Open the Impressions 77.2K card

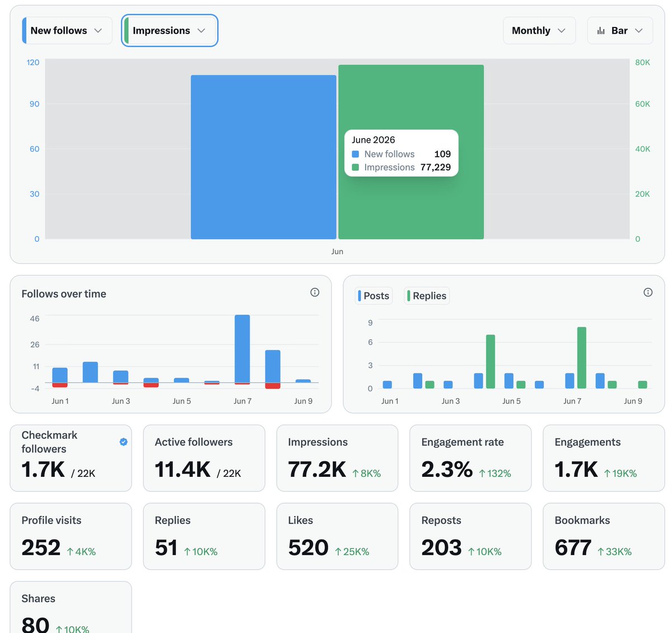point(337,458)
